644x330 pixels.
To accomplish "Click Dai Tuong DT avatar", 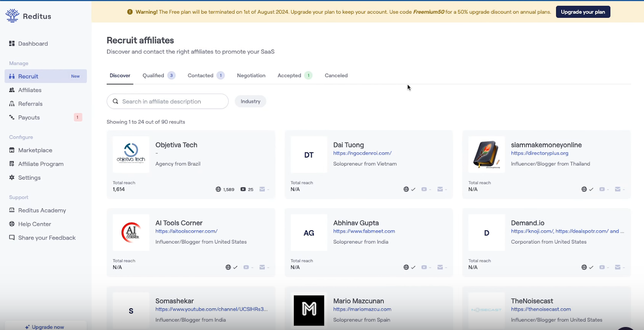I will [309, 154].
